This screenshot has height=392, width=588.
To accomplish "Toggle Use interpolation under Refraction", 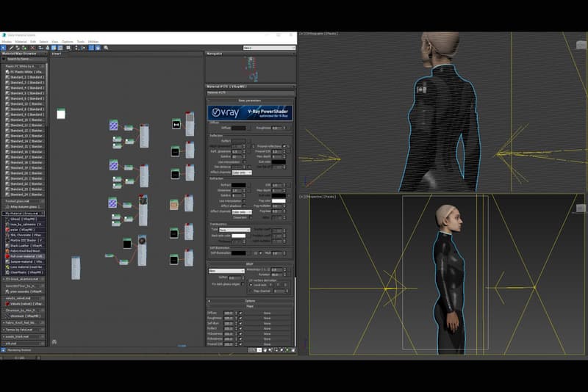I will [x=244, y=200].
